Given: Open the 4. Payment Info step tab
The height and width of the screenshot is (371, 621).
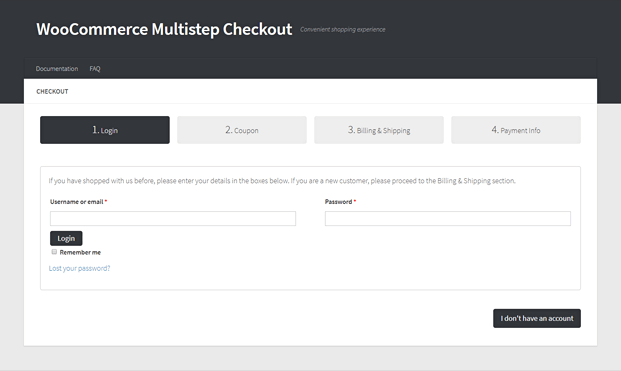Looking at the screenshot, I should click(516, 130).
